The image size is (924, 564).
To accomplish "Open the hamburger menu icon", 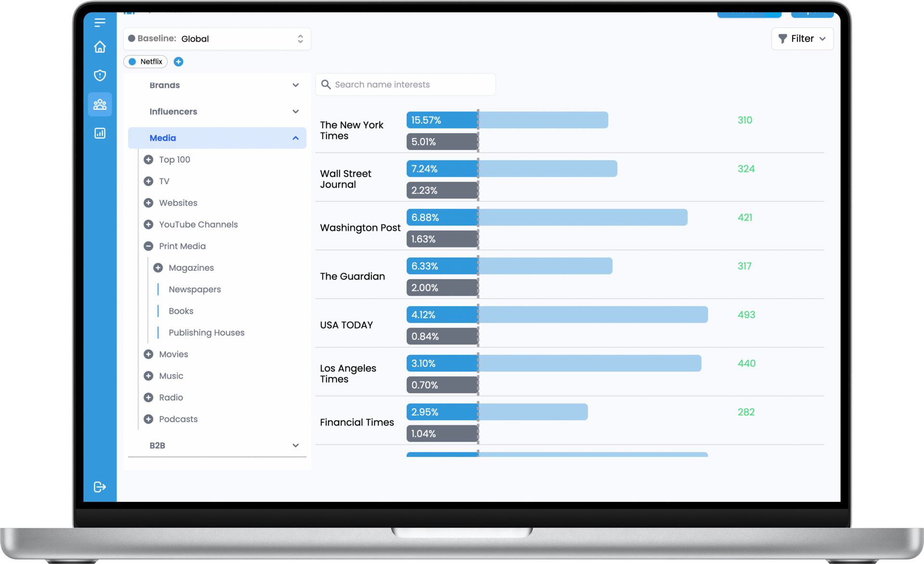I will click(100, 22).
